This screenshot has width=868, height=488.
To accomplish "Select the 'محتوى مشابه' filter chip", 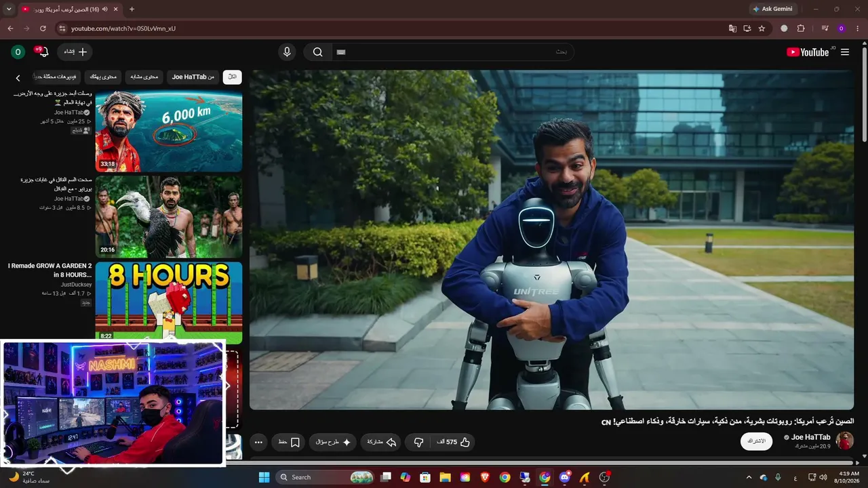I will click(144, 77).
